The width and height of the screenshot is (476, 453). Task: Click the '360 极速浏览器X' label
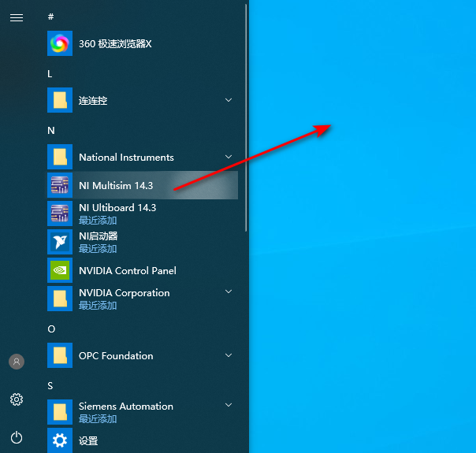coord(115,43)
